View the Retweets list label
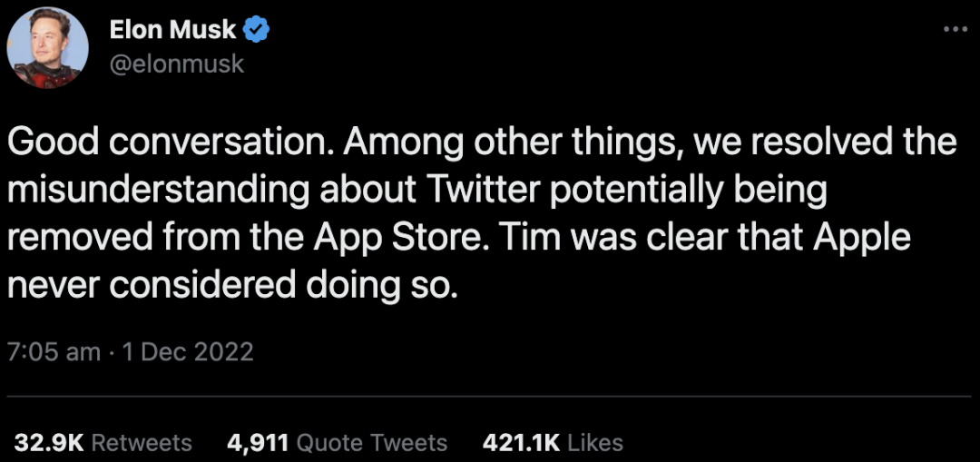 142,442
